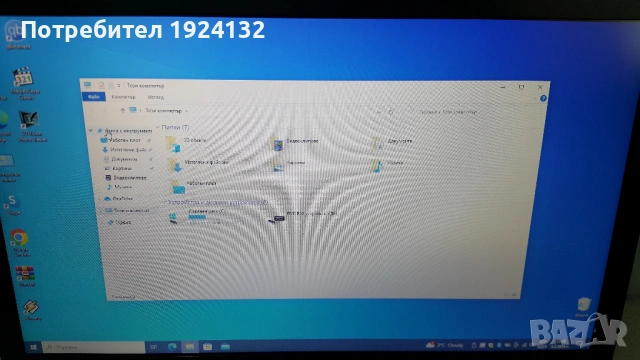640x360 pixels.
Task: Select the Музика folder in the content pane
Action: click(388, 165)
